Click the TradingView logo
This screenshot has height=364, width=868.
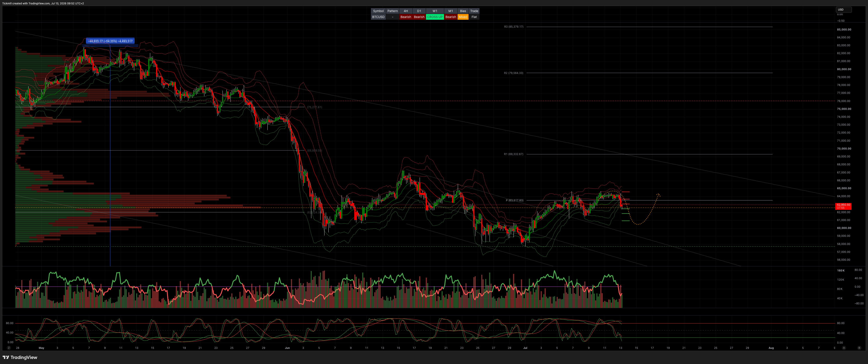coord(20,357)
